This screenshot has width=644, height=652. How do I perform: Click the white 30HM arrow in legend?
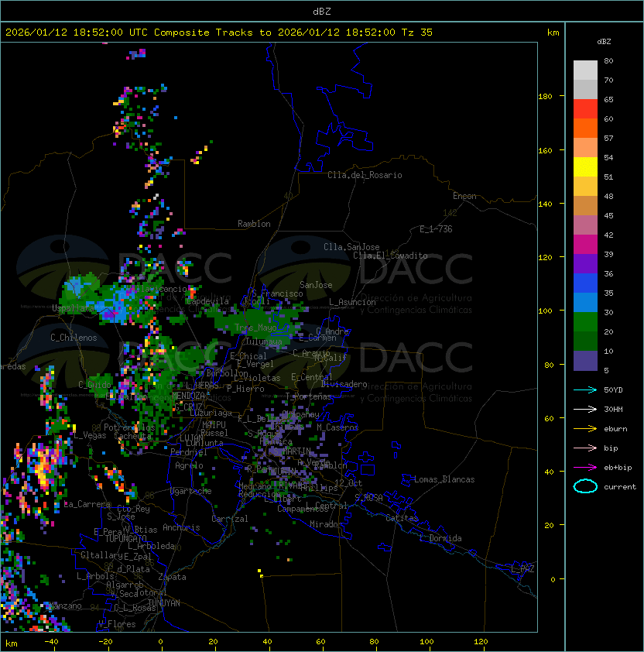click(585, 410)
